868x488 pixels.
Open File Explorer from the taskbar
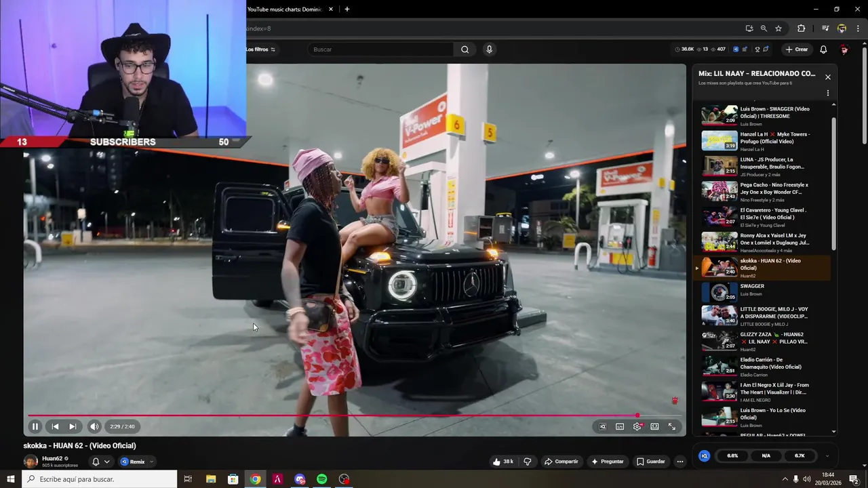211,479
